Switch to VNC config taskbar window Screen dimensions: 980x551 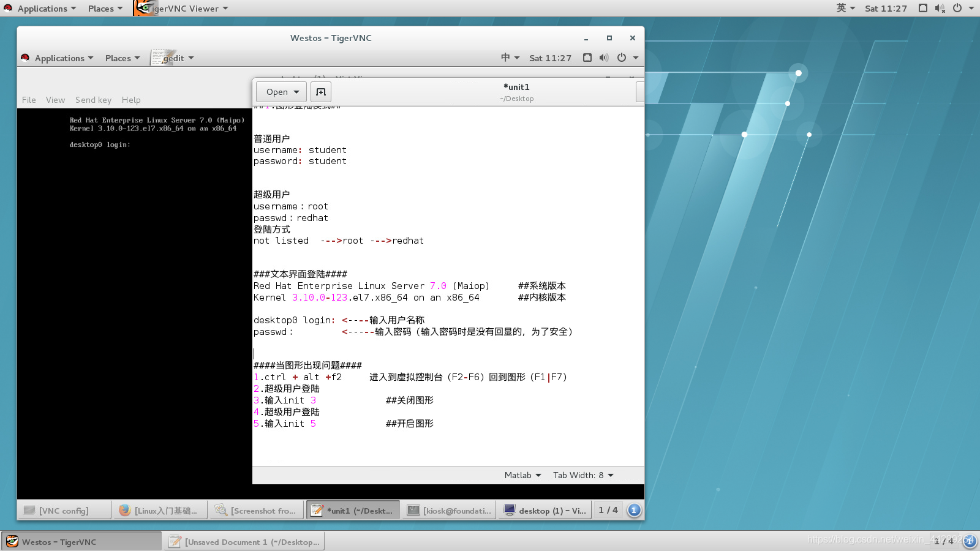[64, 511]
